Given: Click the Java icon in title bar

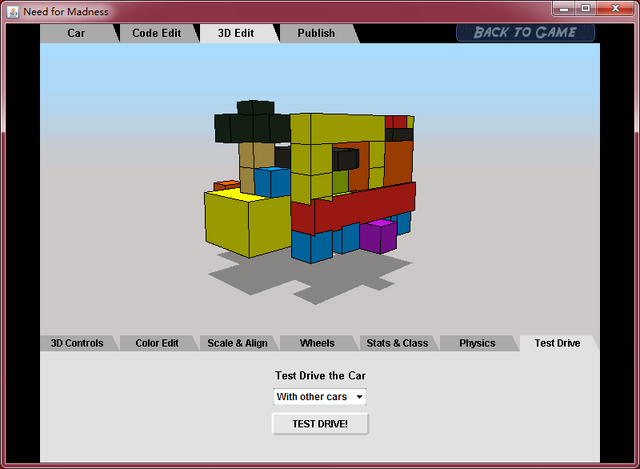Looking at the screenshot, I should tap(13, 11).
